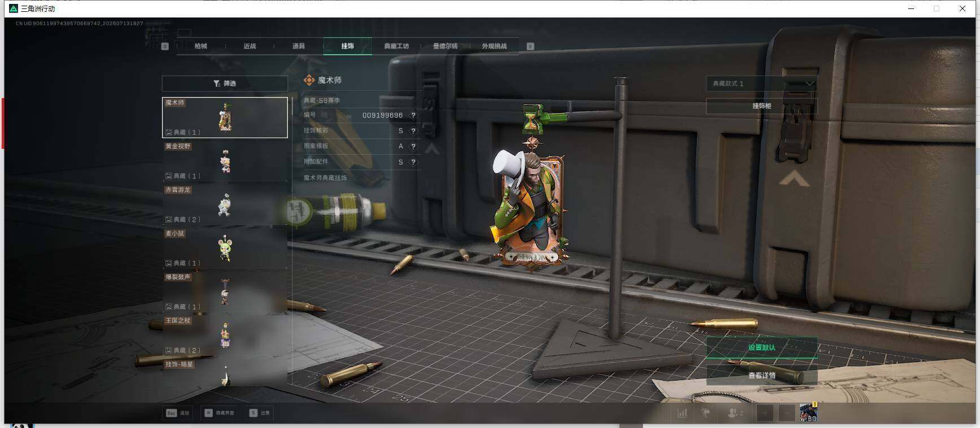980x428 pixels.
Task: Open the statistics bar-chart icon
Action: 683,413
